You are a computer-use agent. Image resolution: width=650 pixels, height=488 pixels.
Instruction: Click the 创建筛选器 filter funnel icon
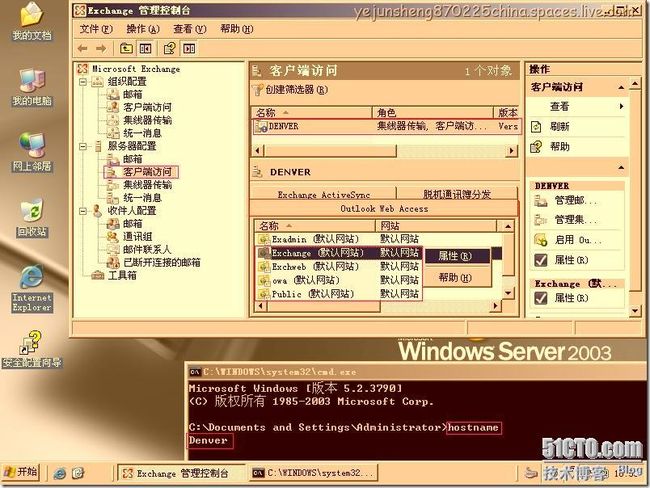click(258, 90)
